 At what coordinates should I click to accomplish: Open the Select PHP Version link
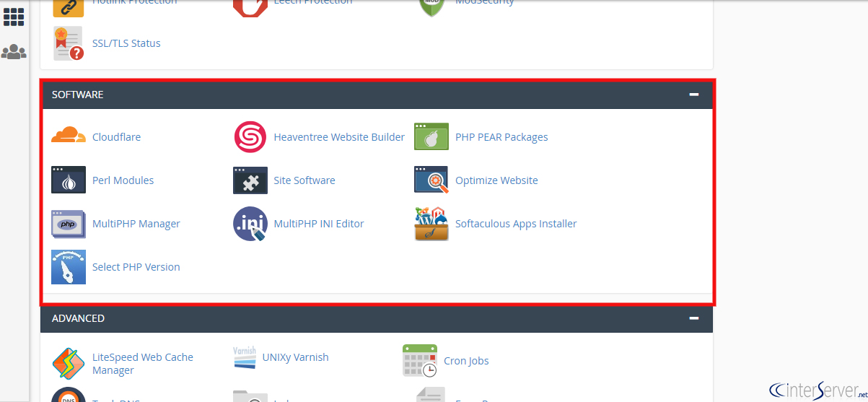[x=136, y=267]
